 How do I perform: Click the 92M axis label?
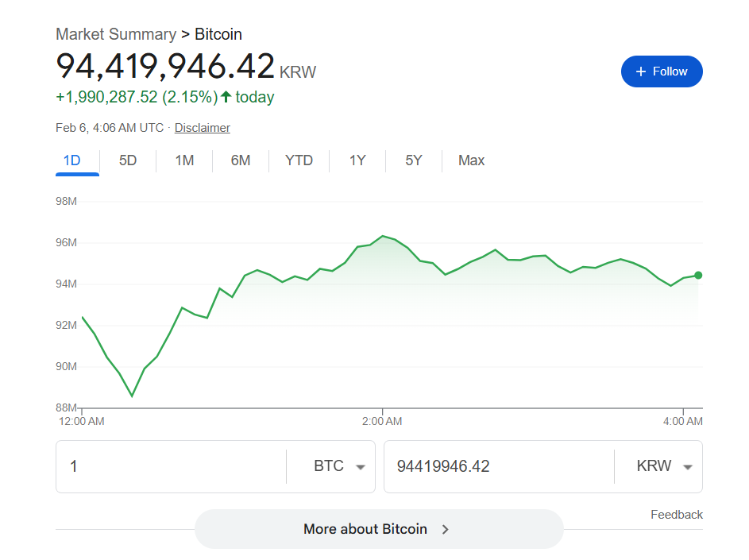pyautogui.click(x=66, y=326)
